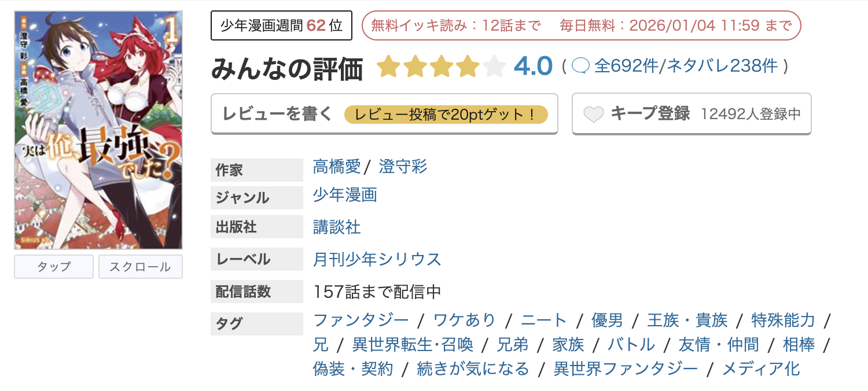Click the manga cover image

(98, 126)
